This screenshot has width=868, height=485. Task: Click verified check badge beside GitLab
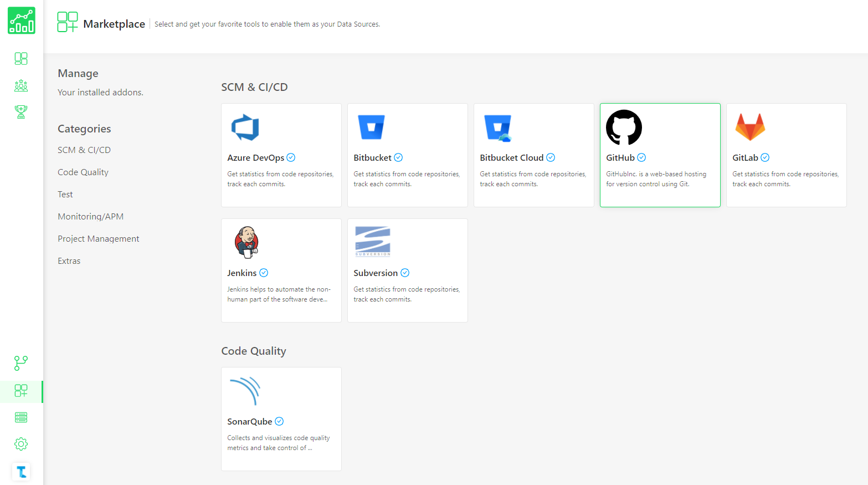pos(765,157)
